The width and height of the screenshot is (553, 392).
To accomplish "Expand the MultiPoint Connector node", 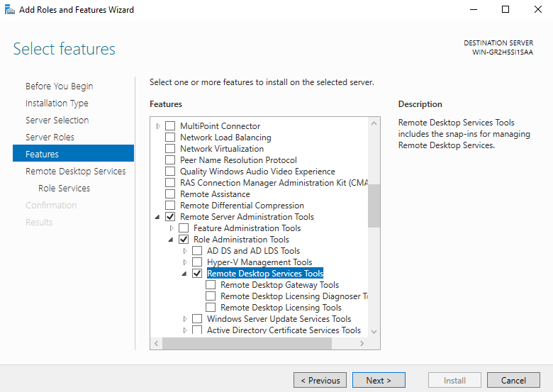I will coord(158,126).
